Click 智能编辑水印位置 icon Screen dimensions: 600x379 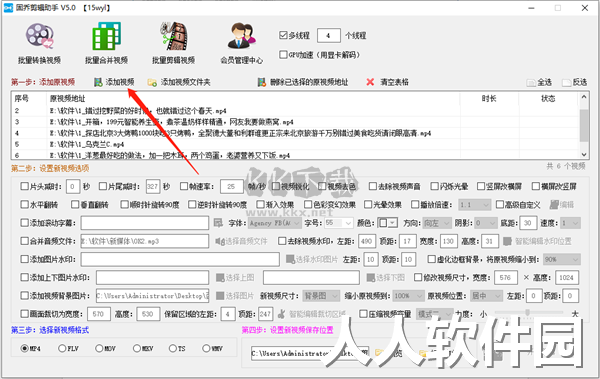pyautogui.click(x=507, y=241)
